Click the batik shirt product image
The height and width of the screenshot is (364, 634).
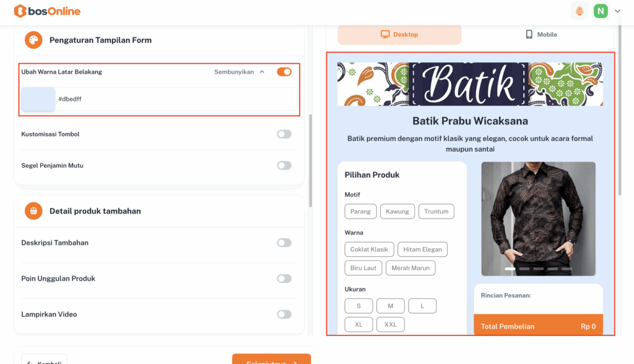[538, 219]
